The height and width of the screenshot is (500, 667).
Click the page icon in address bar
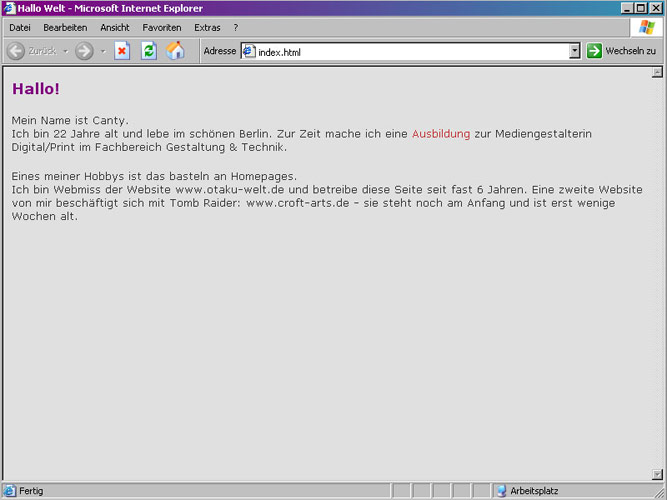249,51
